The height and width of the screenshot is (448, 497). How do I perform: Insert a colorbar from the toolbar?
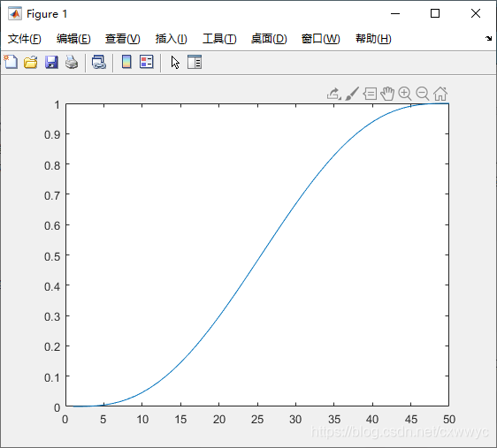pos(126,62)
